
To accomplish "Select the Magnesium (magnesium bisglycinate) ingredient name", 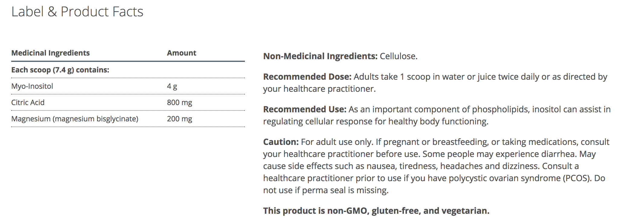I will (x=75, y=119).
